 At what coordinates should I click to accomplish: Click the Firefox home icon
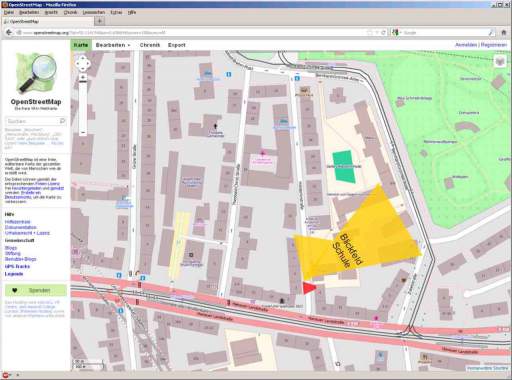click(504, 32)
